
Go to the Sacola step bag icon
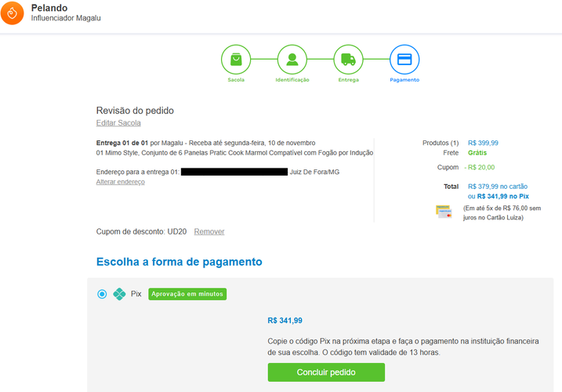coord(236,60)
